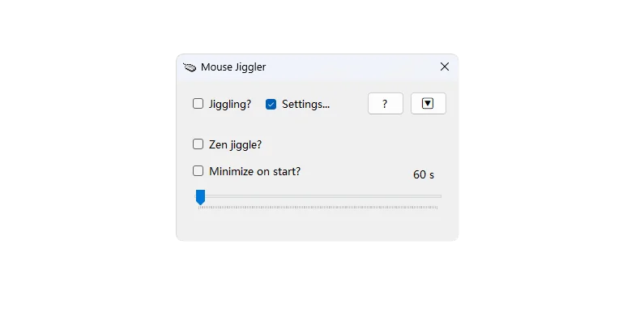Collapse settings via the Settings... label

pyautogui.click(x=305, y=105)
